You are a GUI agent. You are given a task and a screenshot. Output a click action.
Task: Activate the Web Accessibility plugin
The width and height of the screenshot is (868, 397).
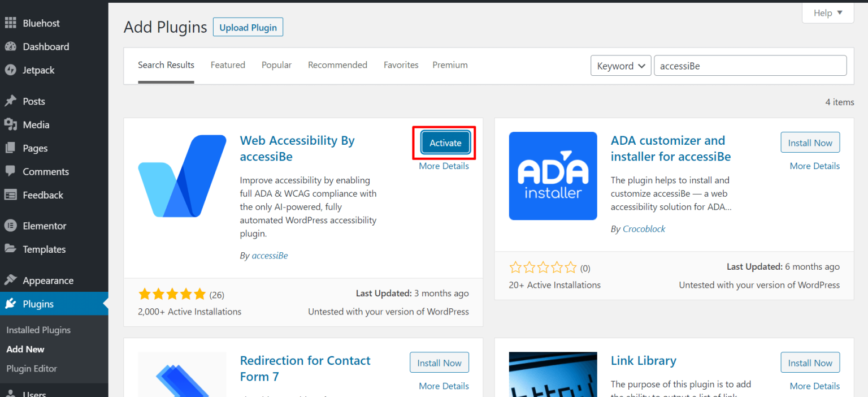(x=445, y=143)
